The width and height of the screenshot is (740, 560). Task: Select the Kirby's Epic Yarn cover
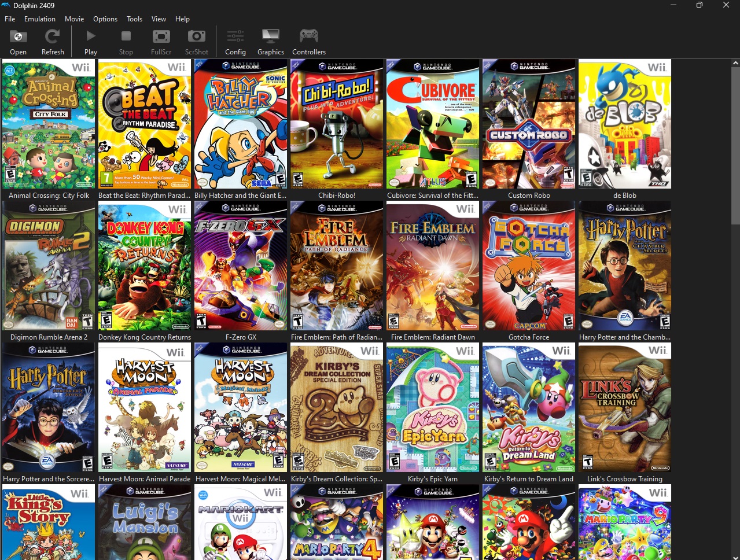tap(433, 407)
